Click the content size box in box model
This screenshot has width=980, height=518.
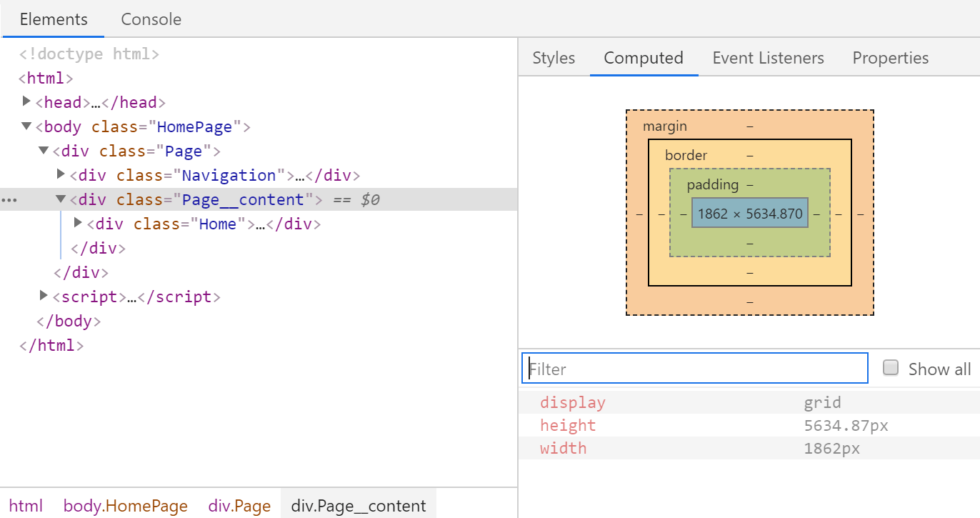click(749, 214)
